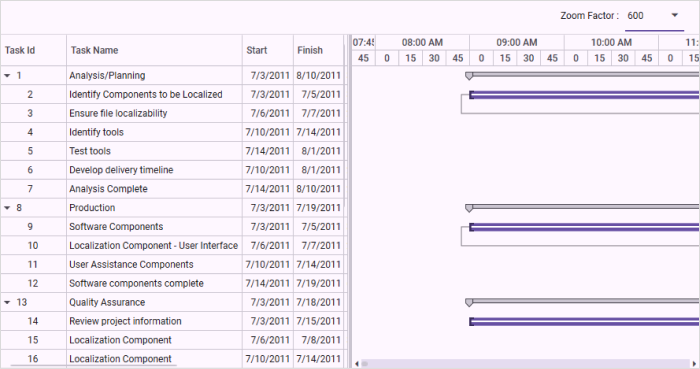700x369 pixels.
Task: Click finish date 7/19/2011 of Production row
Action: point(318,208)
